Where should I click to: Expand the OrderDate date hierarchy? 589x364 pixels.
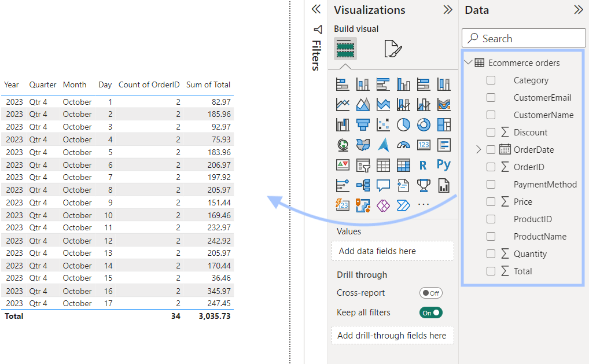click(478, 149)
